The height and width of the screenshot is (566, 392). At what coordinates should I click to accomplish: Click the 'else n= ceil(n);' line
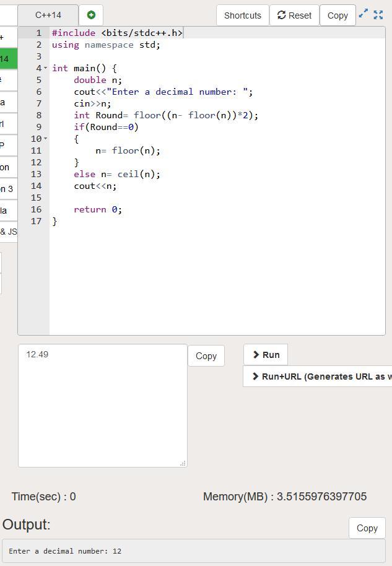(117, 175)
